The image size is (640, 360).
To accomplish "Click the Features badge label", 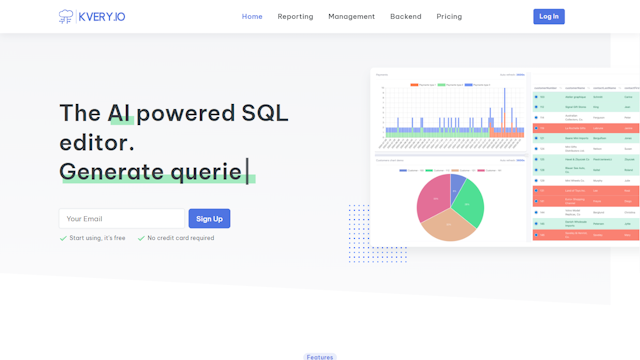I will click(x=320, y=357).
